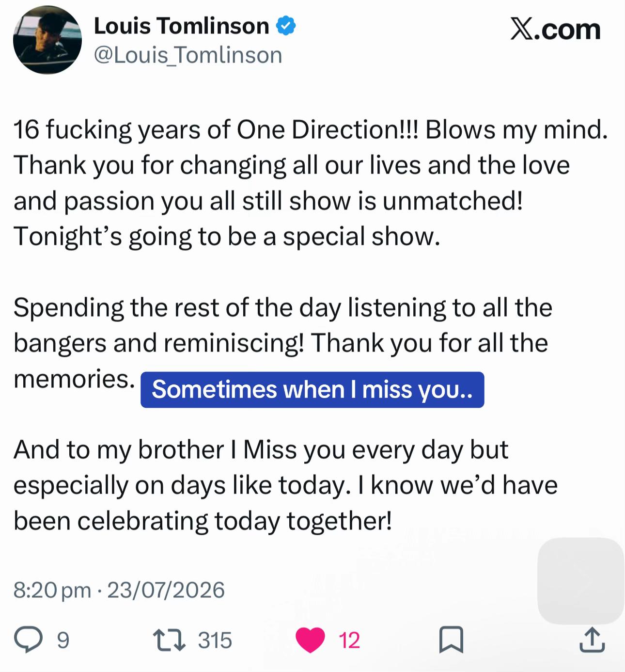The height and width of the screenshot is (672, 625).
Task: Click the X.com logo text
Action: 555,29
